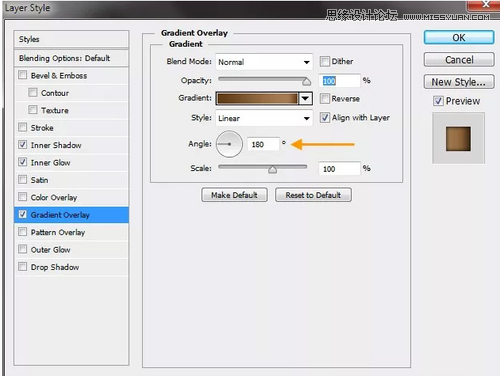
Task: Click the Scale percentage field
Action: point(339,169)
